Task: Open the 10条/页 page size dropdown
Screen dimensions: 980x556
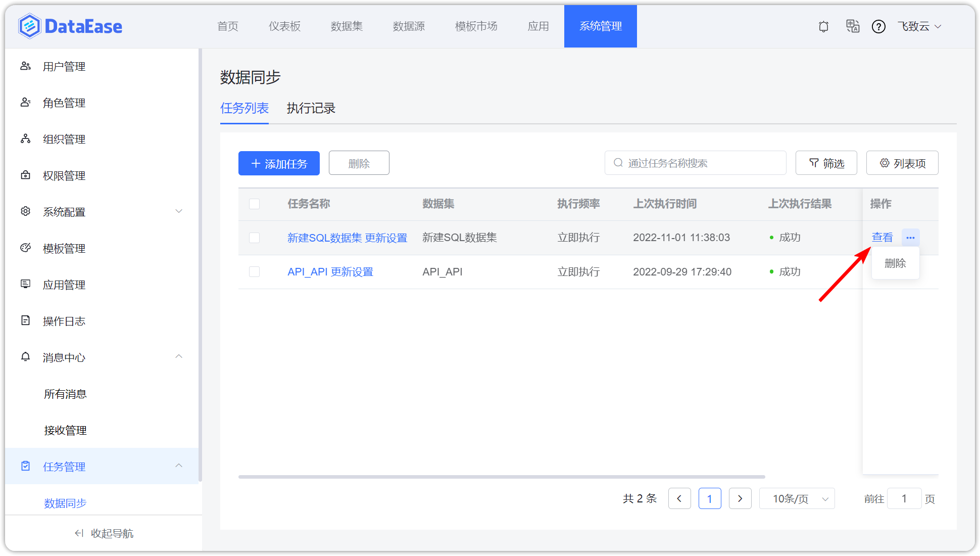Action: [797, 499]
